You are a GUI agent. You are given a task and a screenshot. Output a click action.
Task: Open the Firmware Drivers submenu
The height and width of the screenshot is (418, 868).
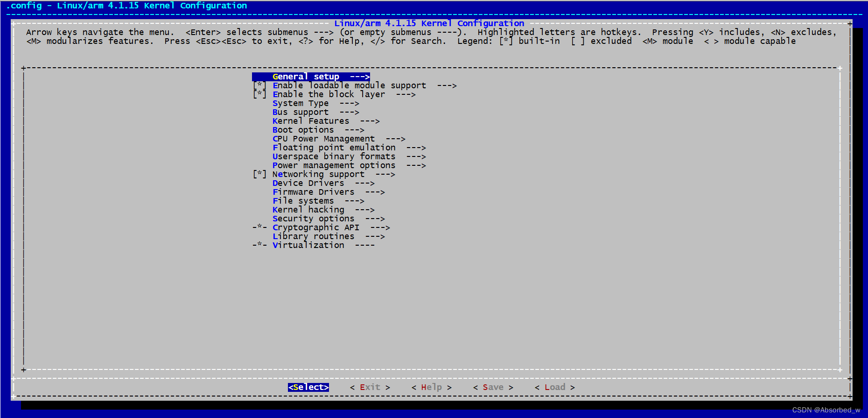pos(329,192)
